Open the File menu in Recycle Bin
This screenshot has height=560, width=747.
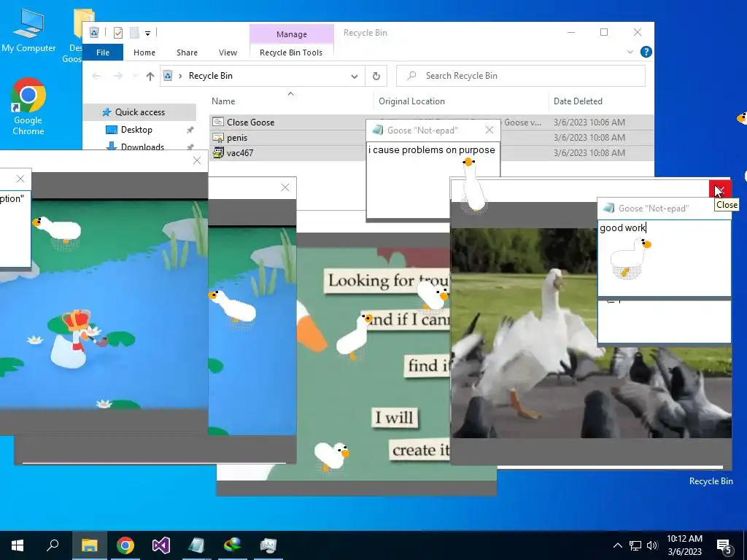click(103, 52)
